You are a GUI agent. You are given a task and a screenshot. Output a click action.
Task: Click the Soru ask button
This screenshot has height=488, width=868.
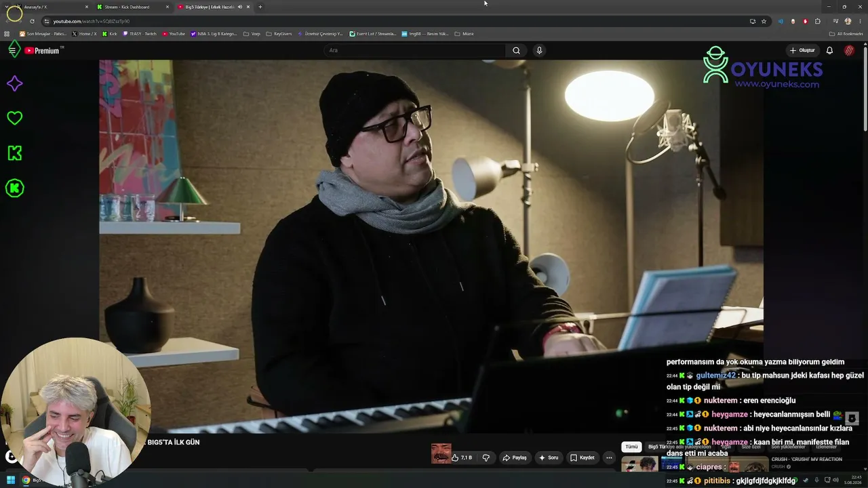[549, 457]
